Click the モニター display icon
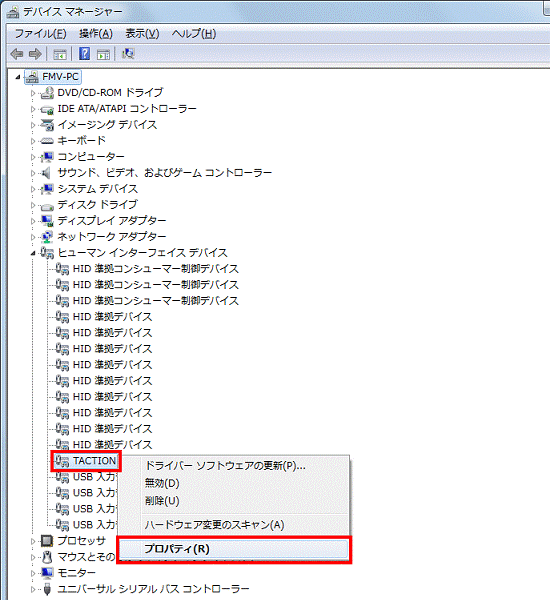The image size is (550, 600). pyautogui.click(x=47, y=573)
